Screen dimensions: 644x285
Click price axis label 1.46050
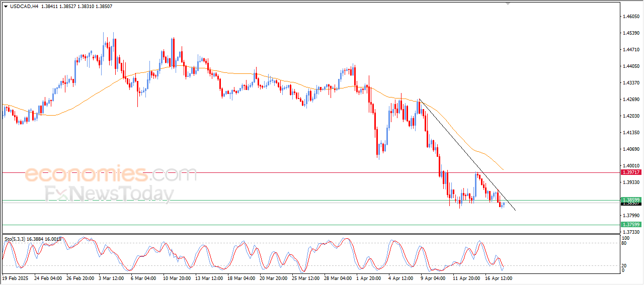click(x=631, y=17)
